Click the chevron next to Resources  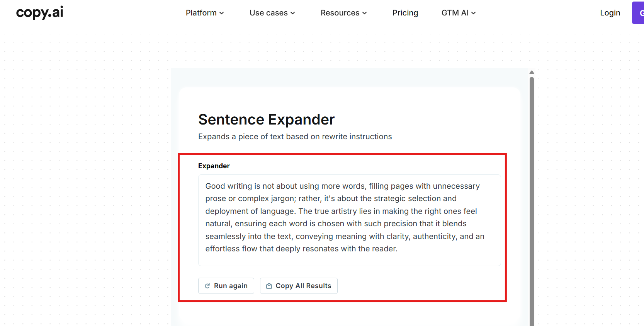364,13
